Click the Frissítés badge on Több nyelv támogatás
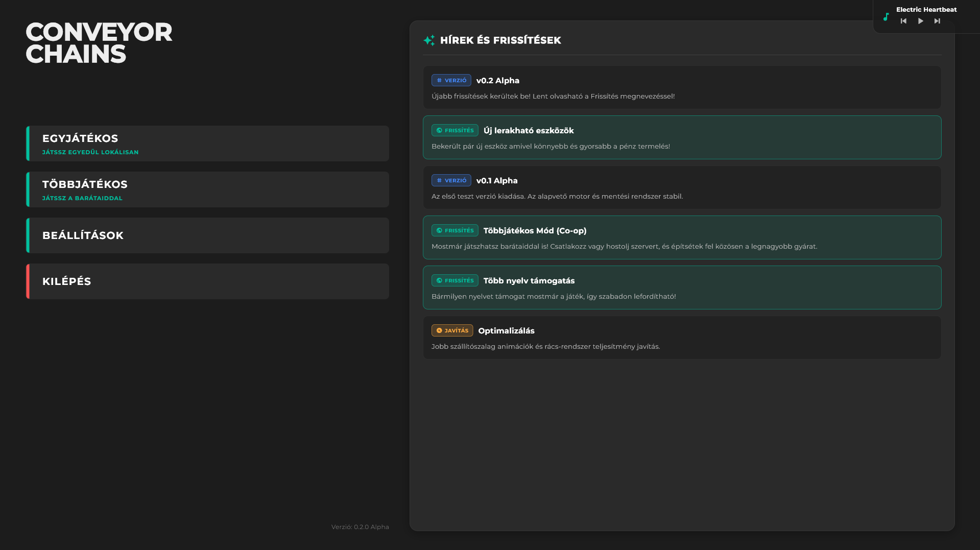This screenshot has height=550, width=980. [x=455, y=281]
